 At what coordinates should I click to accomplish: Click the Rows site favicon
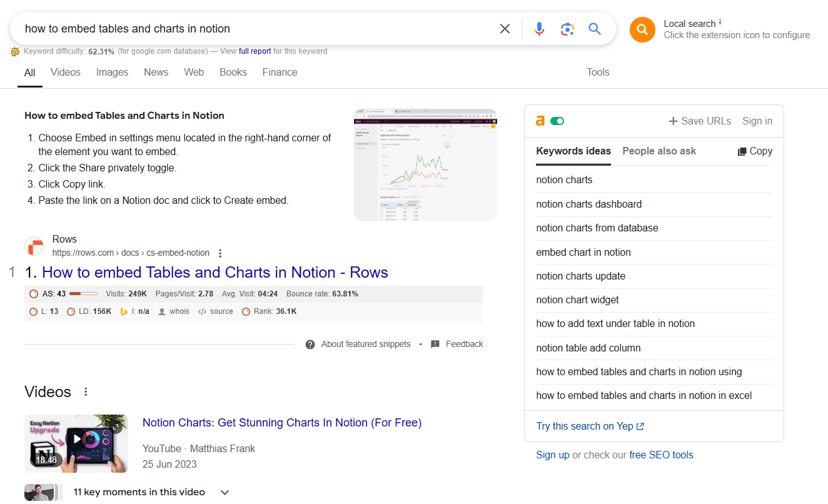pyautogui.click(x=34, y=246)
